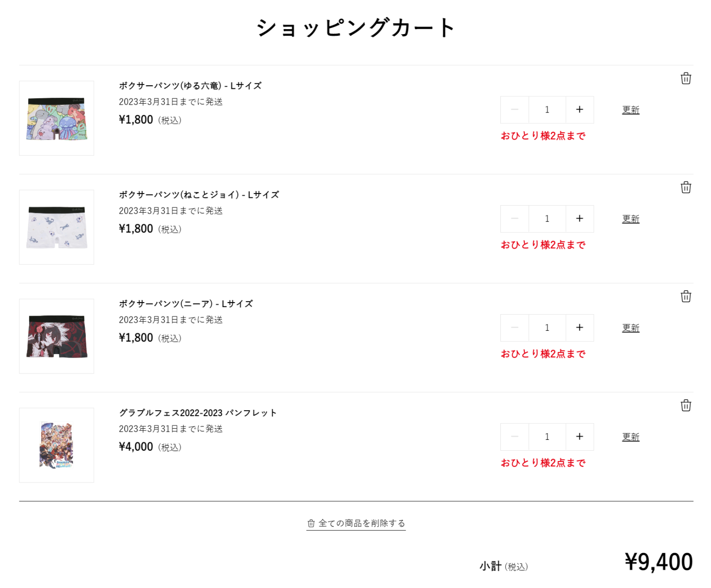Update the グラブルフェス pamphlet row
The height and width of the screenshot is (588, 711).
(x=631, y=437)
